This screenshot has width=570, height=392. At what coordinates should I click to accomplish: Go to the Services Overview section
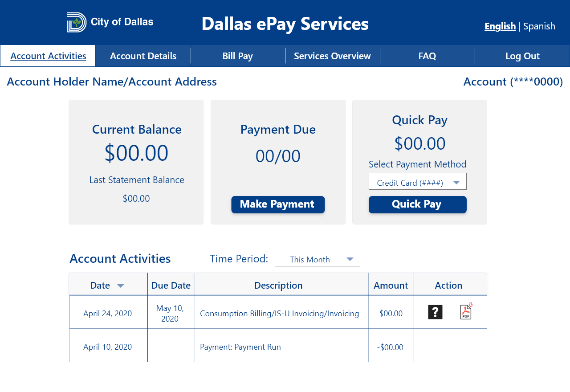[332, 56]
